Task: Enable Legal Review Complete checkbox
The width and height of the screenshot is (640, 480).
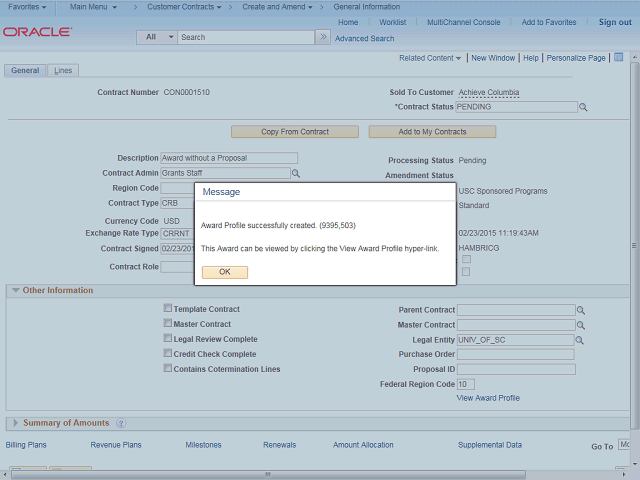Action: pos(167,338)
